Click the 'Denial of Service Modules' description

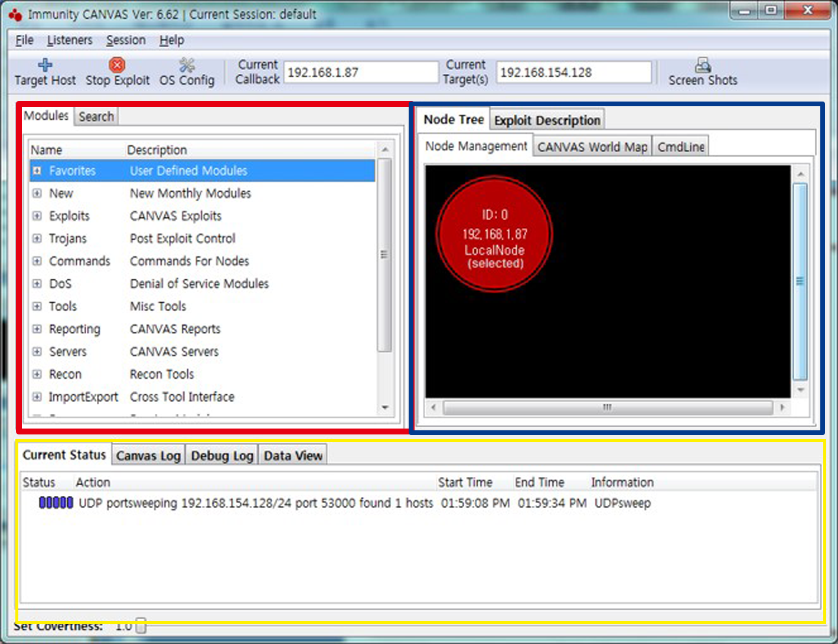[199, 284]
